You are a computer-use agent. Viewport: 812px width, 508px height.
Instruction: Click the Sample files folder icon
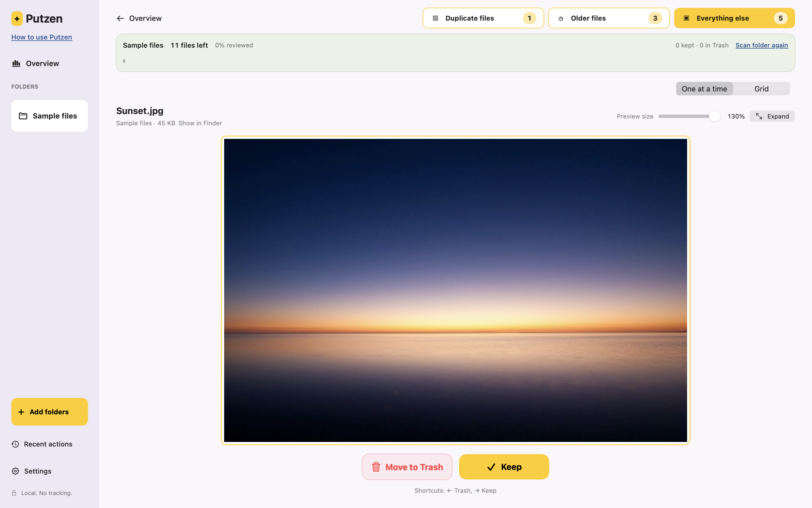[23, 116]
